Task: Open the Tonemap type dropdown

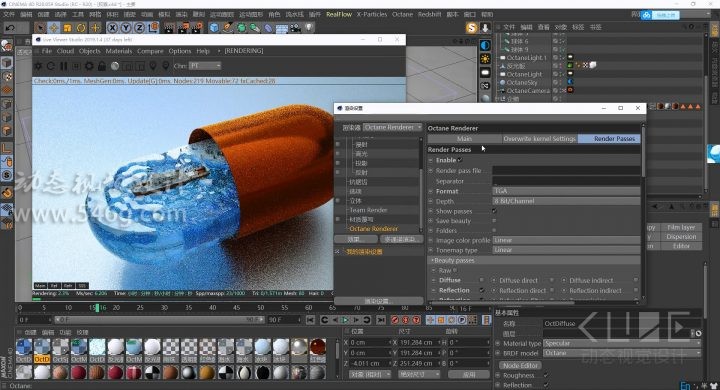Action: point(566,250)
